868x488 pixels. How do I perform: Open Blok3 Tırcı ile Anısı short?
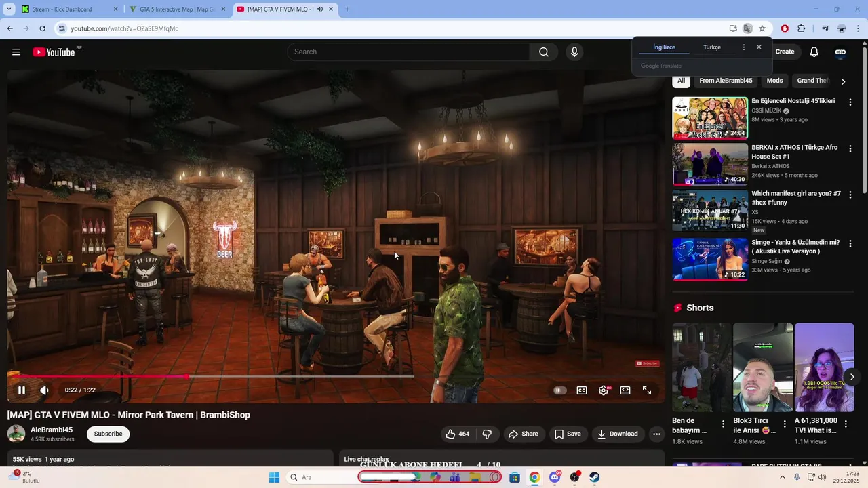coord(763,367)
